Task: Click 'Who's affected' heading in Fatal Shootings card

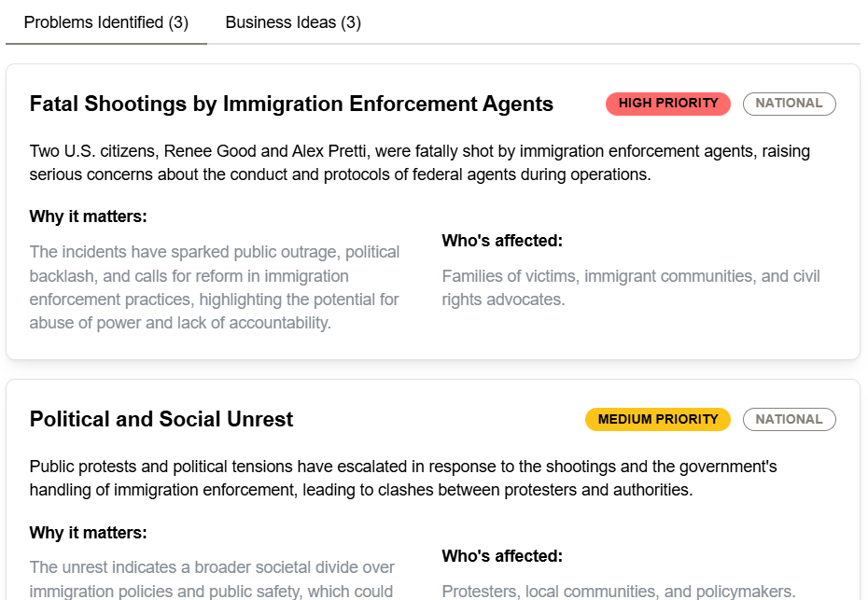Action: click(x=502, y=242)
